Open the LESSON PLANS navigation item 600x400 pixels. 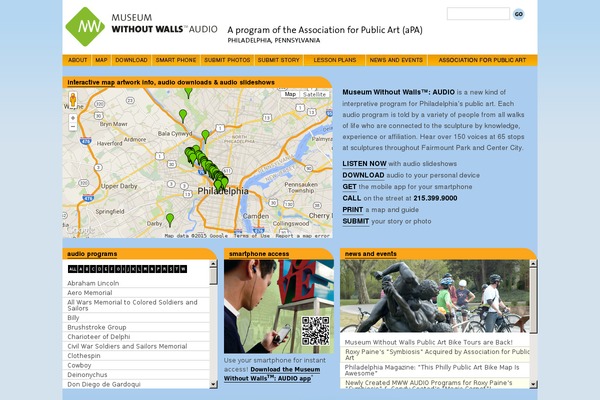point(335,60)
